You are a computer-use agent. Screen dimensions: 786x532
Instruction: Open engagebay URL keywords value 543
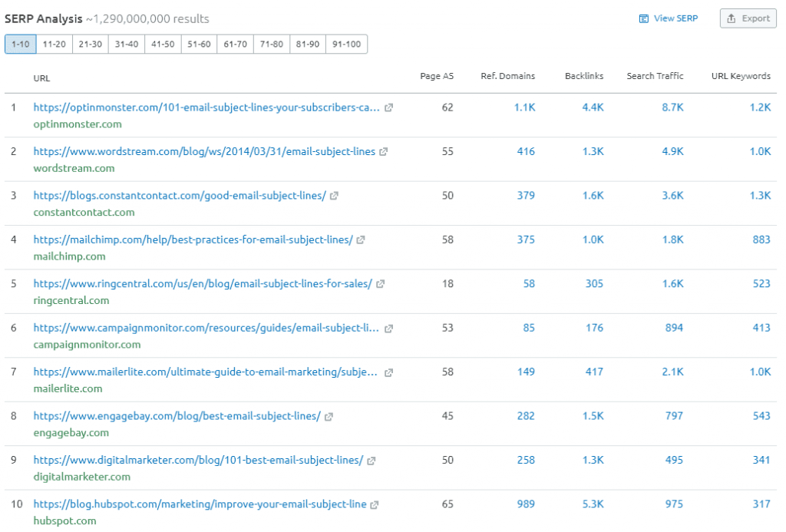point(761,416)
